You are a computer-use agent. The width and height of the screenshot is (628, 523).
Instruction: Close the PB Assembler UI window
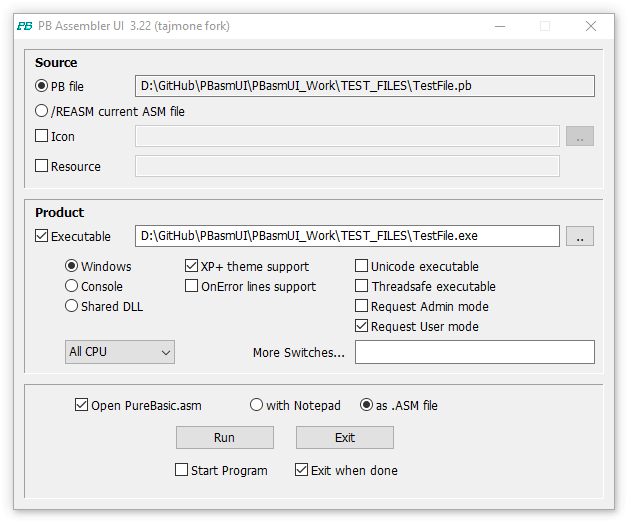pyautogui.click(x=591, y=26)
